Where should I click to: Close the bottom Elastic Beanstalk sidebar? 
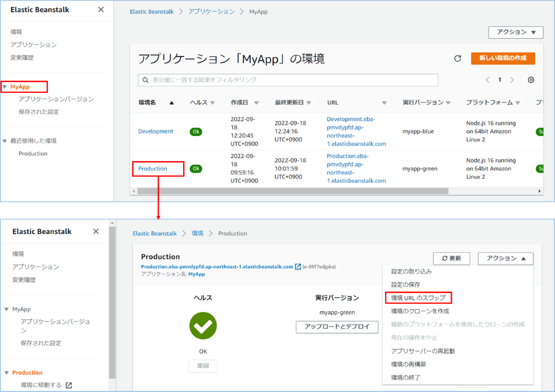(96, 232)
